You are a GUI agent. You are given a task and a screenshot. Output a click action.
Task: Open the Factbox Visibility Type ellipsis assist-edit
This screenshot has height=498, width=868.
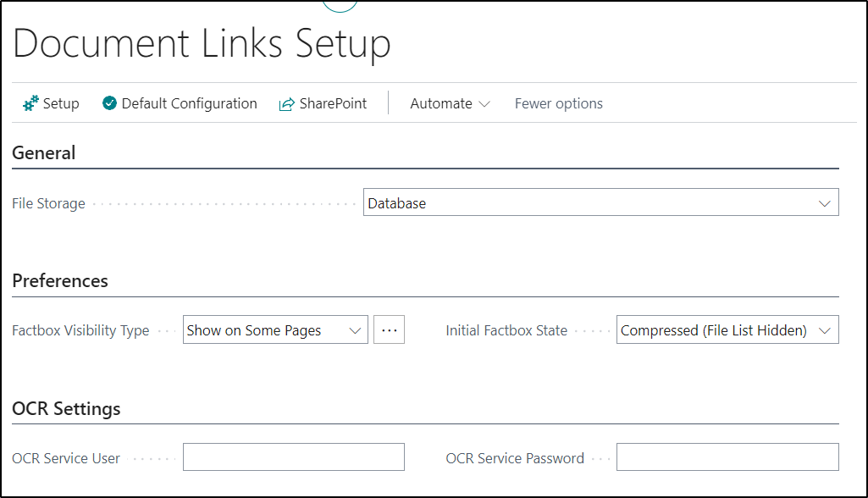click(389, 329)
